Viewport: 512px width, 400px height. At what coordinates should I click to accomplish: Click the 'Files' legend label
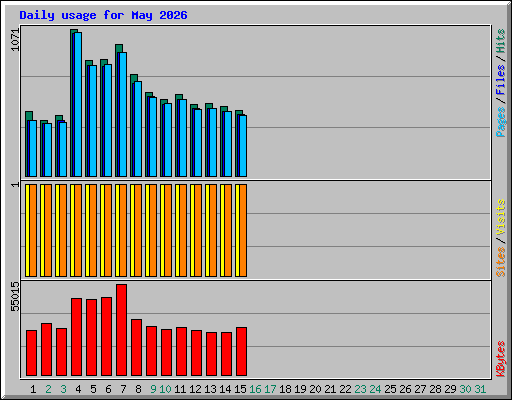tap(500, 80)
